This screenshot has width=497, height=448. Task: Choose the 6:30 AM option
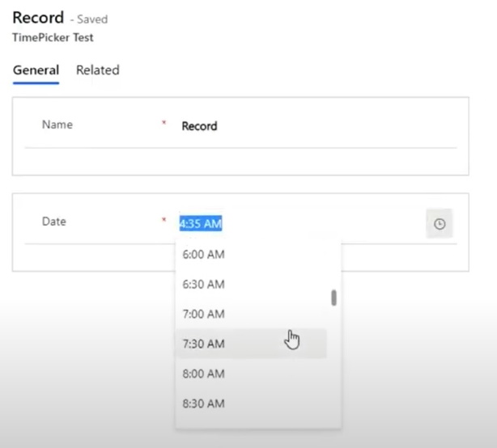[x=251, y=284]
